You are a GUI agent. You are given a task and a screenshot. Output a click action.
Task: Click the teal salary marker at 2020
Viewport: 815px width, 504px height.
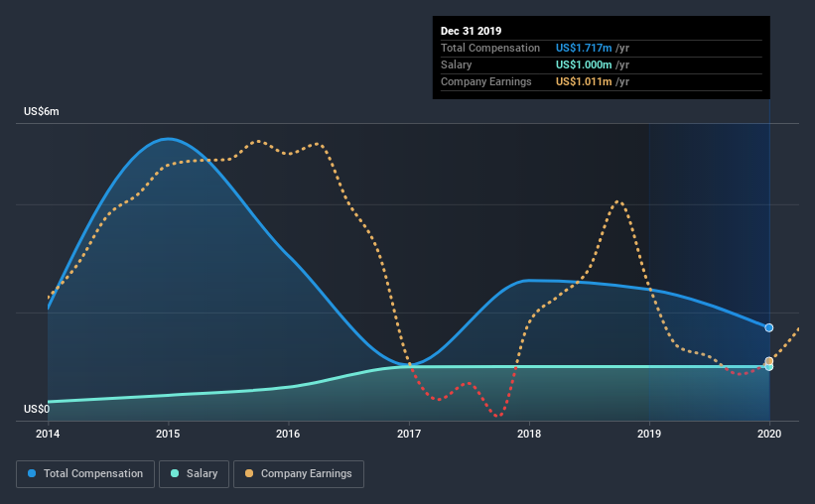click(x=769, y=367)
